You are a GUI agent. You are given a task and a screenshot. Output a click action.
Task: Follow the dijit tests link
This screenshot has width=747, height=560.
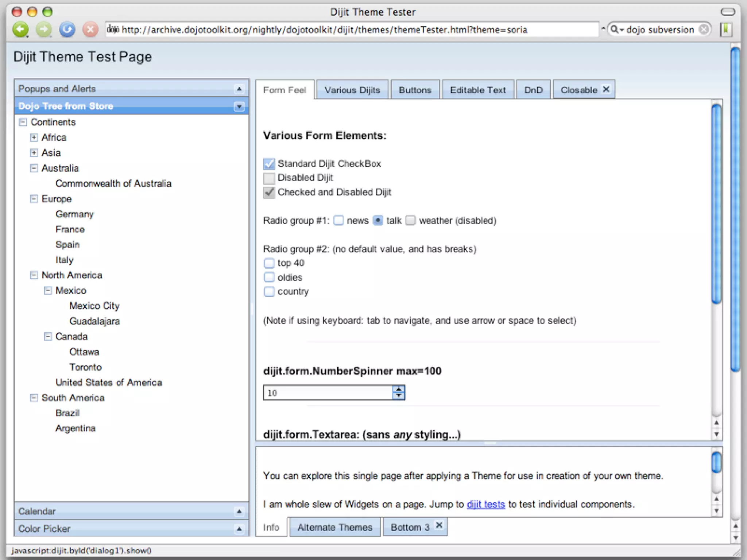tap(486, 504)
